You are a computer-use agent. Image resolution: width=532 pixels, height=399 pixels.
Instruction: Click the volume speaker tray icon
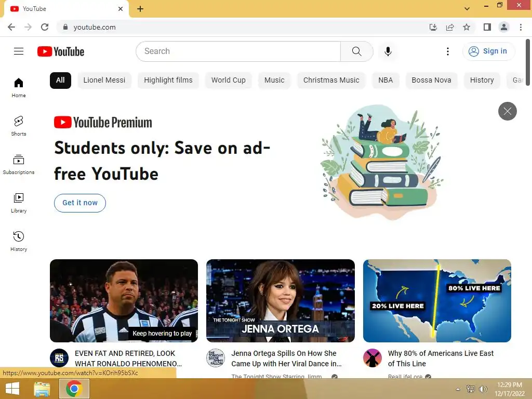coord(483,389)
